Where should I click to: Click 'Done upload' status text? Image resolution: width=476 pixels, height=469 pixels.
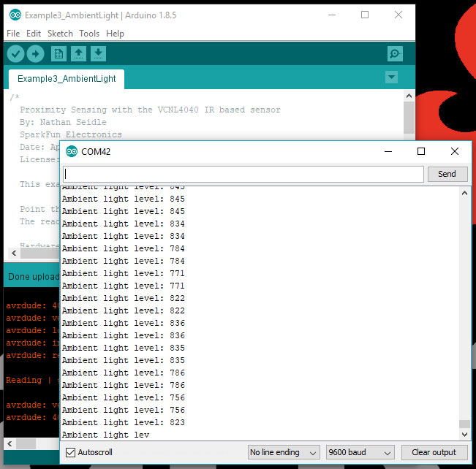point(34,277)
